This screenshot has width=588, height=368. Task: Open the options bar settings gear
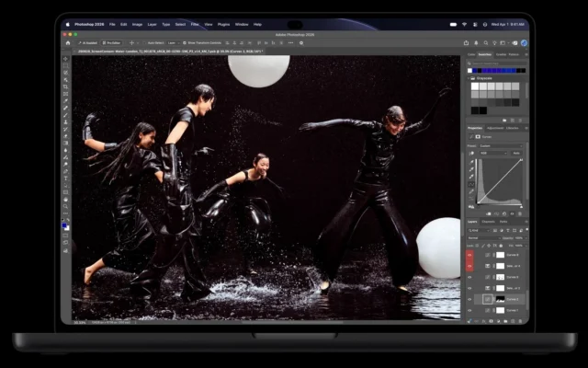tap(301, 43)
